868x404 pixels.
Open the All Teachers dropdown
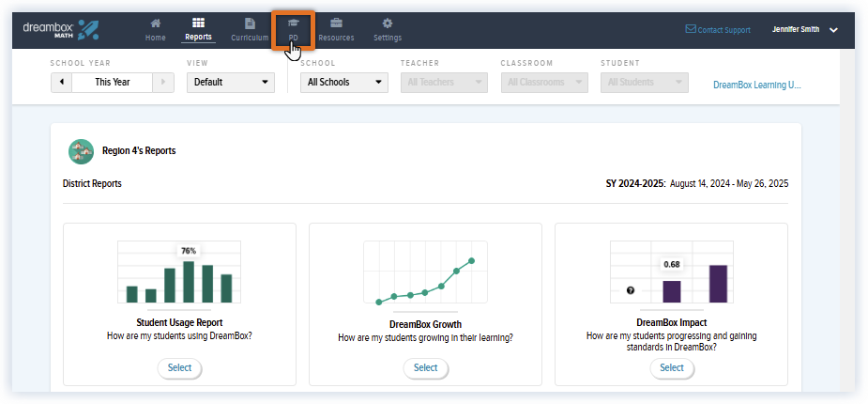click(x=444, y=82)
